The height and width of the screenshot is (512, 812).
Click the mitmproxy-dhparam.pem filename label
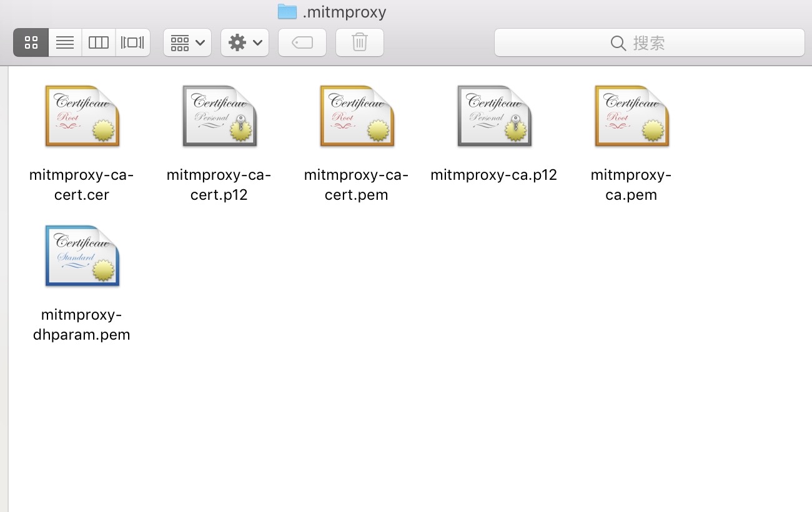point(81,325)
